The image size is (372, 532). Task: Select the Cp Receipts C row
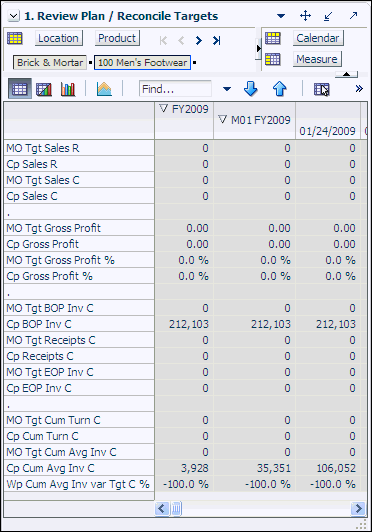[x=79, y=356]
